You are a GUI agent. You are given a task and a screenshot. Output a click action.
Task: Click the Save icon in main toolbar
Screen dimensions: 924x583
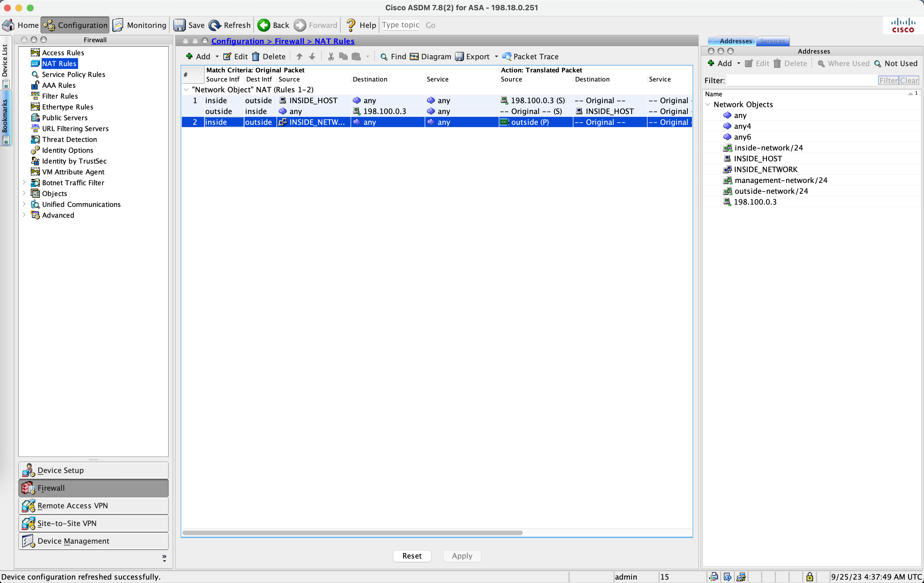(x=179, y=25)
